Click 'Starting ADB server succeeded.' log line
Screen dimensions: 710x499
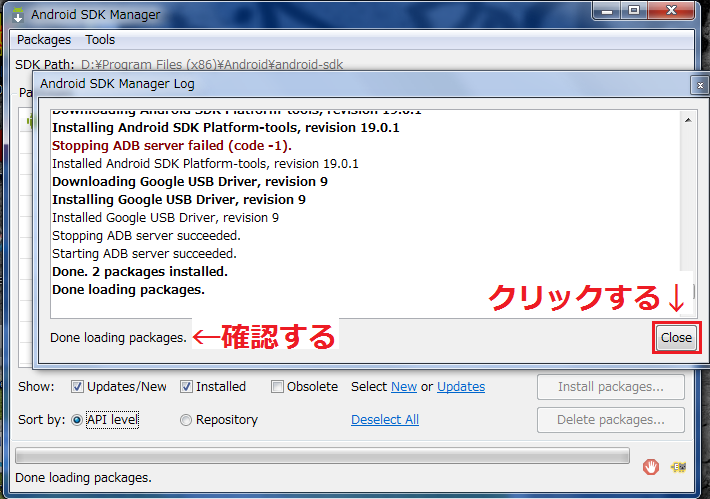pyautogui.click(x=144, y=254)
